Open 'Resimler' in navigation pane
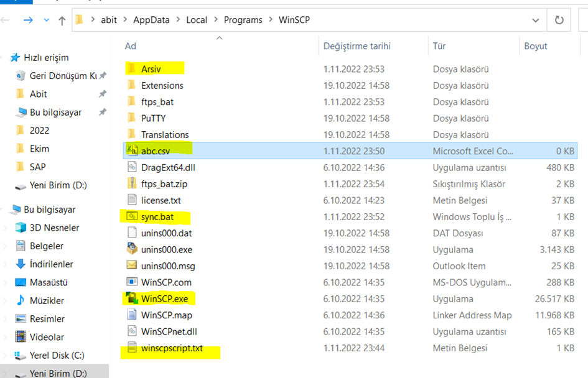Viewport: 588px width, 378px height. (x=47, y=319)
